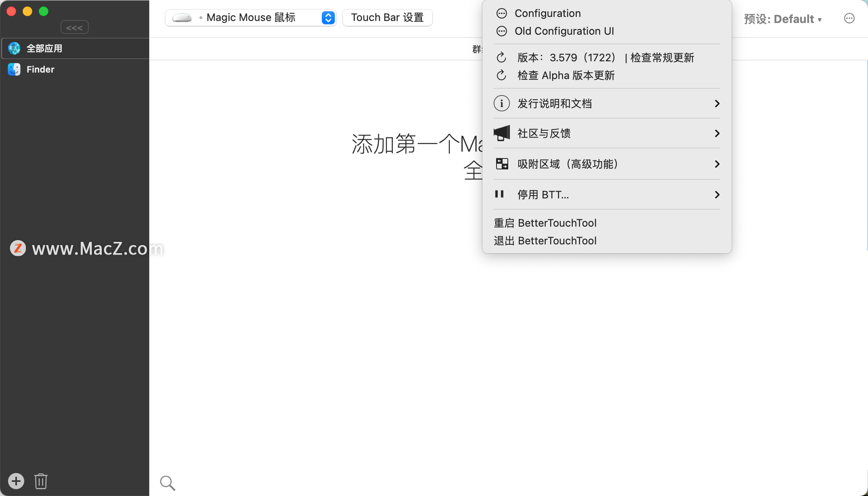Add a new app with plus button
This screenshot has width=868, height=496.
tap(16, 481)
